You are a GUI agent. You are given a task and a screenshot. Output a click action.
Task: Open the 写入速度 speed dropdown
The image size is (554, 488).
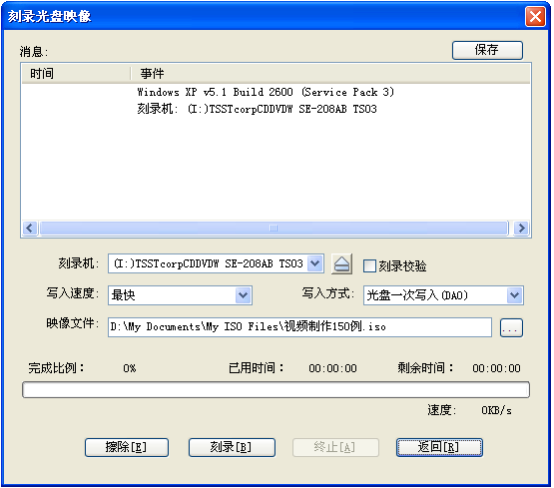(x=243, y=295)
